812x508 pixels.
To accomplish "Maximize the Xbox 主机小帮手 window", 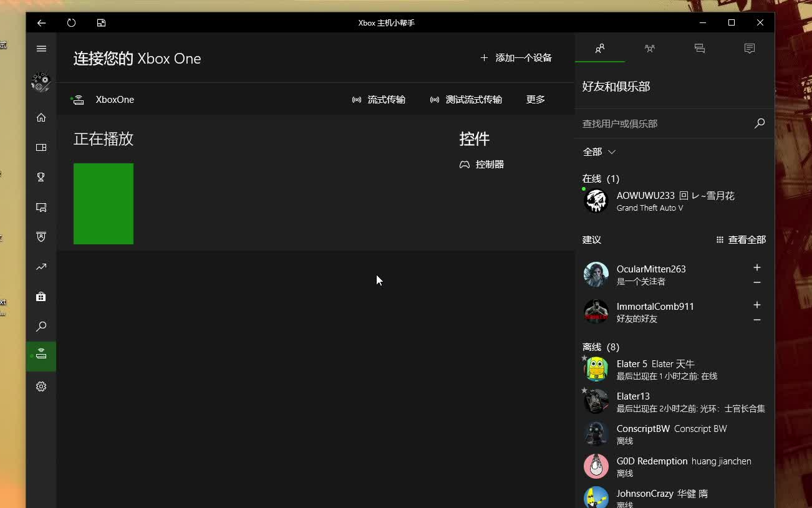I will 732,23.
